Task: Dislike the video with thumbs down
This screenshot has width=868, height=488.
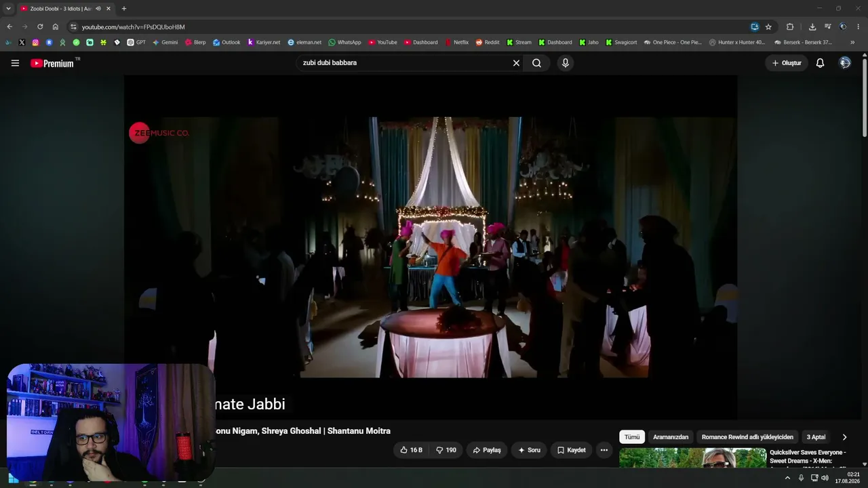Action: pyautogui.click(x=446, y=450)
